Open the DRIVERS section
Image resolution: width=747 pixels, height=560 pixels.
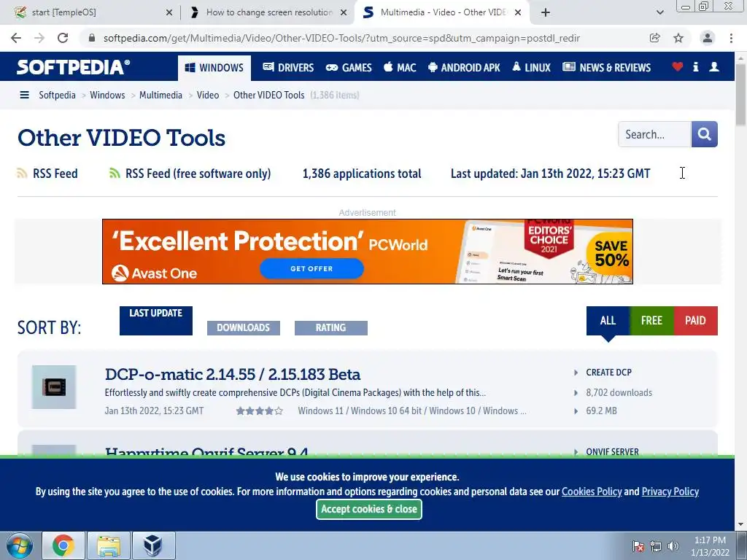click(288, 68)
